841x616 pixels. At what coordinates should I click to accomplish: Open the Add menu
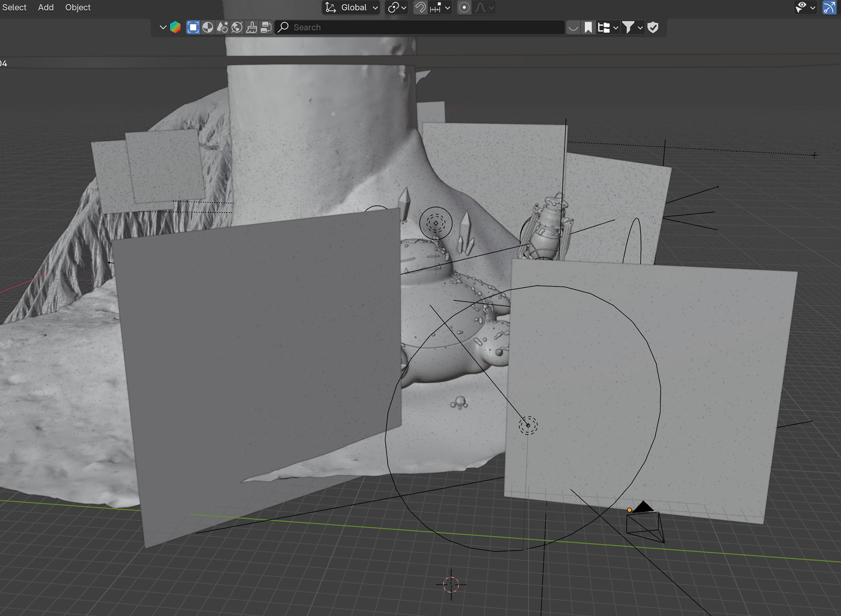pyautogui.click(x=46, y=7)
